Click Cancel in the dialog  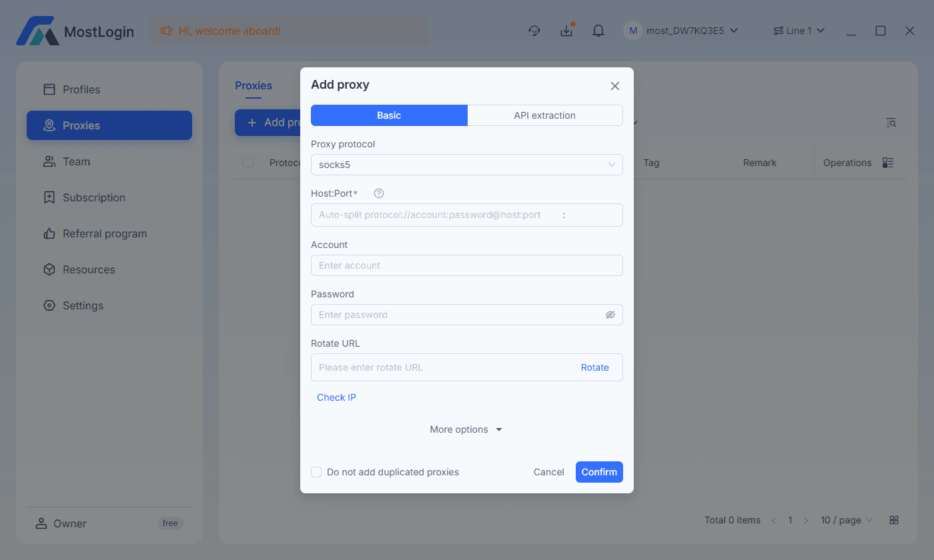coord(549,472)
